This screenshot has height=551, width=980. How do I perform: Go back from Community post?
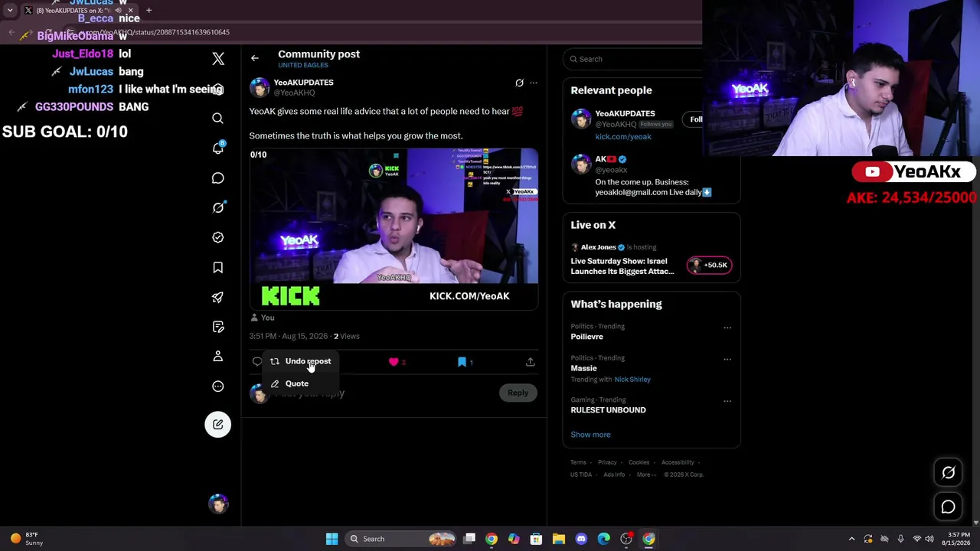point(255,58)
